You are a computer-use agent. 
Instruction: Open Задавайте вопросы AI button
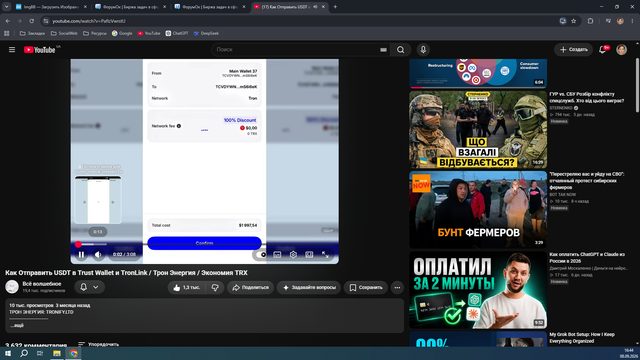[309, 287]
